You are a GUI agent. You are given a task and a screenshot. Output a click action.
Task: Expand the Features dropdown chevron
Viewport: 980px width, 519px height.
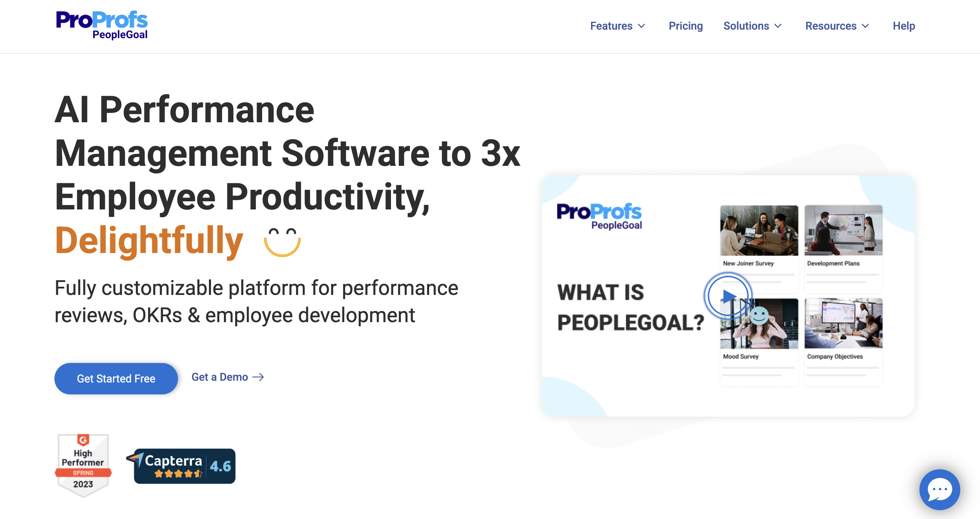click(x=641, y=26)
